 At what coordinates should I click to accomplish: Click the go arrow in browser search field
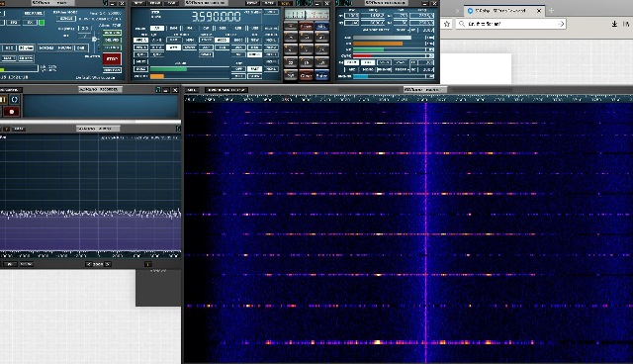point(561,24)
